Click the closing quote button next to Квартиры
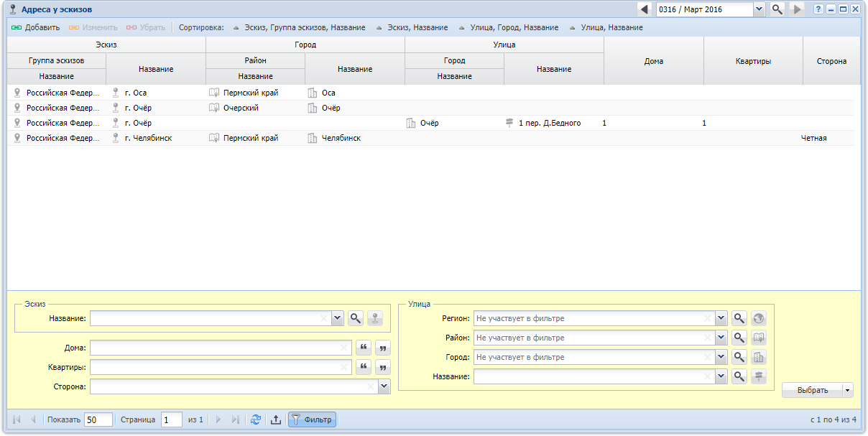The height and width of the screenshot is (436, 868). click(383, 367)
